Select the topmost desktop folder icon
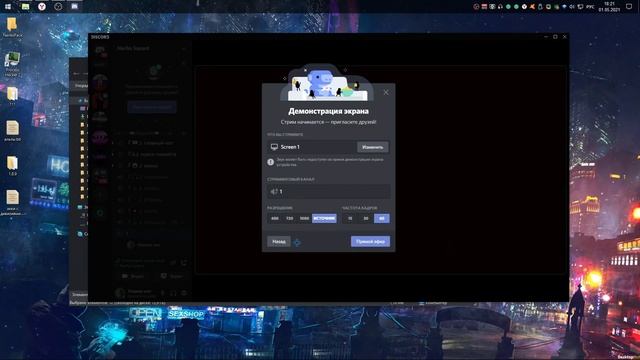 [x=12, y=27]
